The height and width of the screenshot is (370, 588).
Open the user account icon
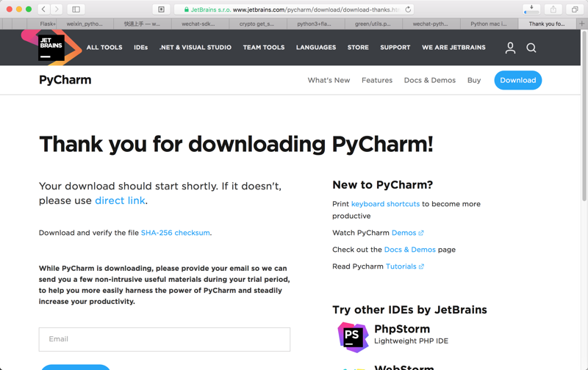[510, 48]
